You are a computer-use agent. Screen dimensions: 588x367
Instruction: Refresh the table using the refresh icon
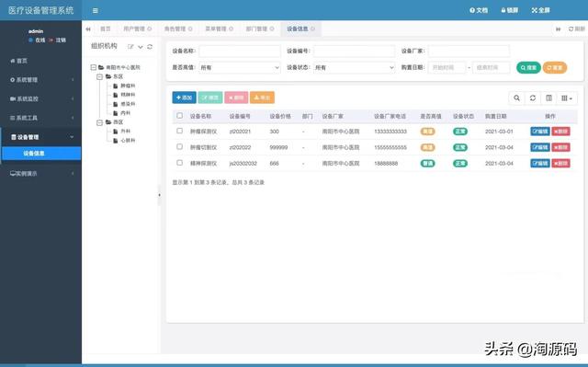pyautogui.click(x=533, y=97)
